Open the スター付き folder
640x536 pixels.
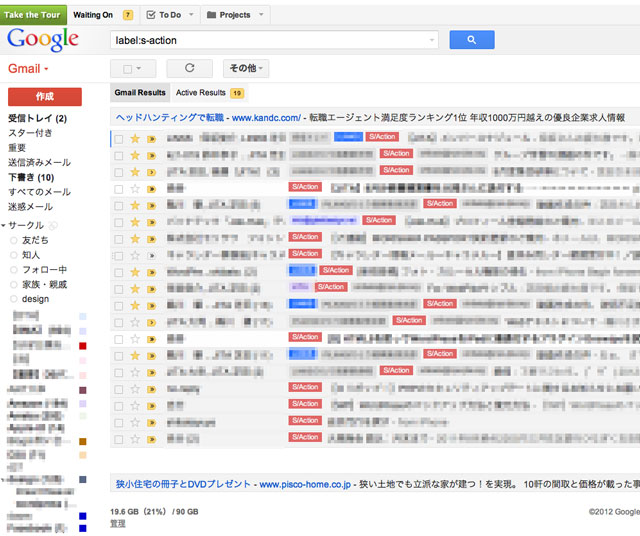click(30, 133)
